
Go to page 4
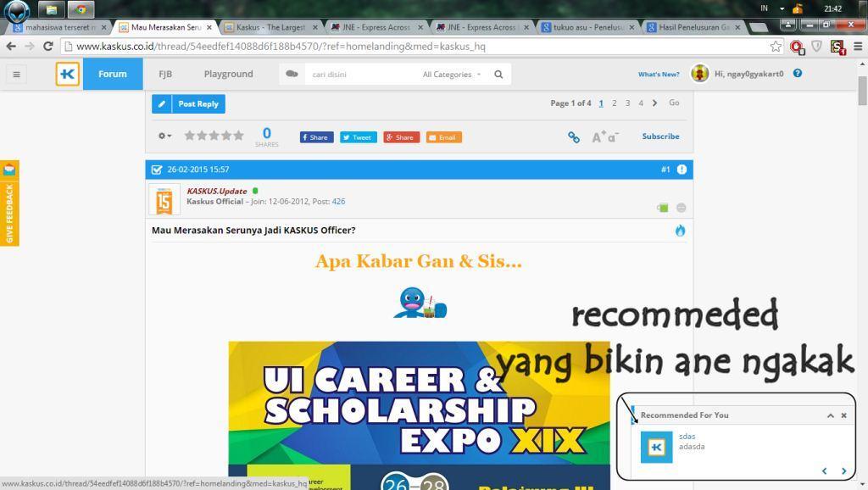pyautogui.click(x=641, y=103)
